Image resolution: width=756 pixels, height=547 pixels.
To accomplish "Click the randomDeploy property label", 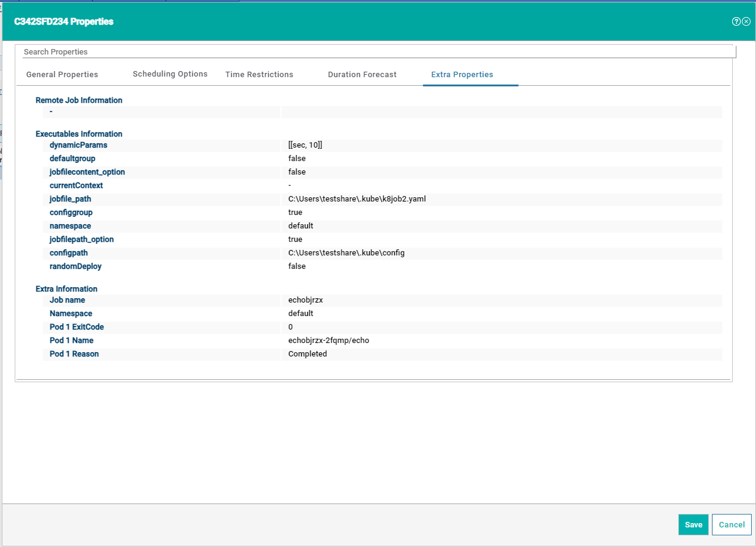I will (75, 266).
